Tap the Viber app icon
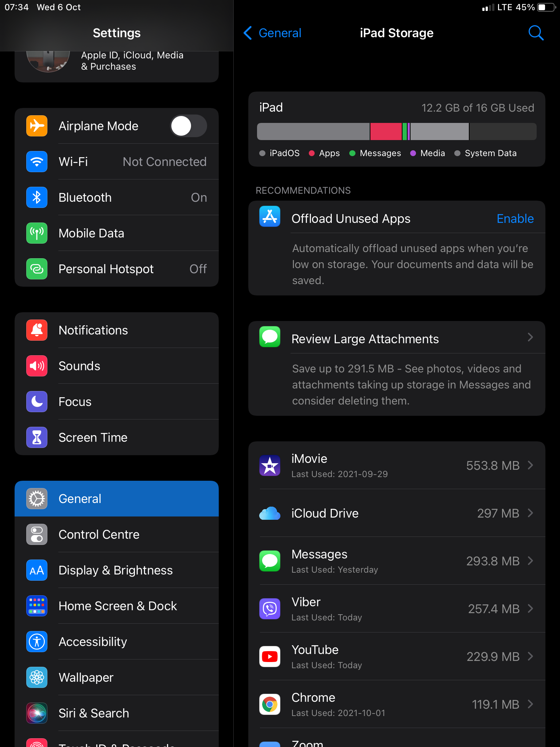The height and width of the screenshot is (747, 560). point(270,608)
